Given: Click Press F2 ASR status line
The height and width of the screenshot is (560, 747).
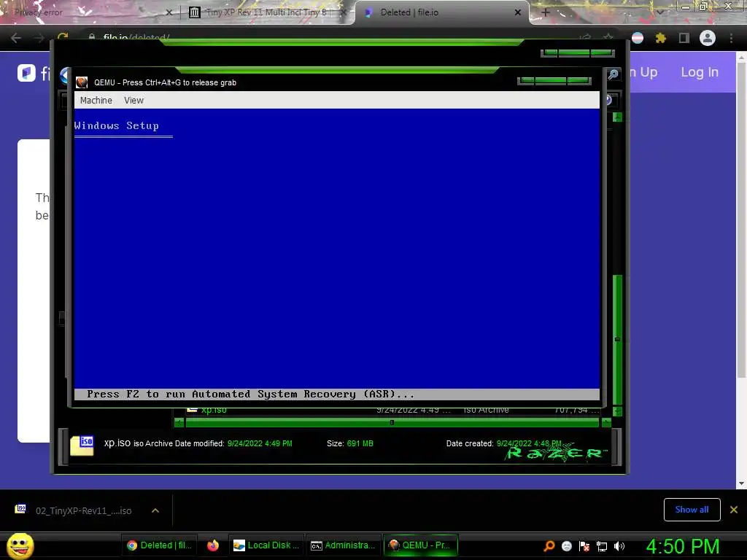Looking at the screenshot, I should pyautogui.click(x=337, y=394).
